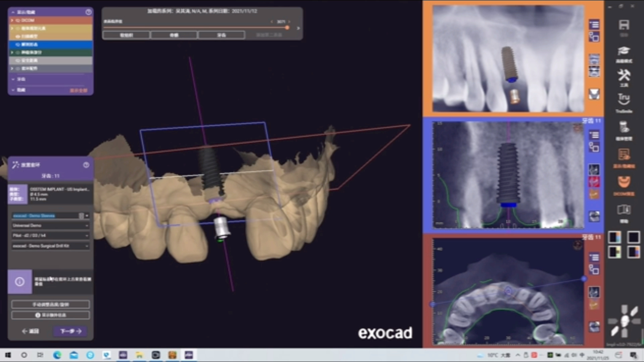The height and width of the screenshot is (362, 644).
Task: Click the show component info button
Action: 50,315
